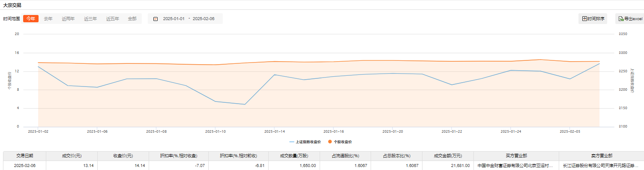Screen dimensions: 644x170
Task: Select the 2025-02-06 date cell
Action: pyautogui.click(x=24, y=165)
